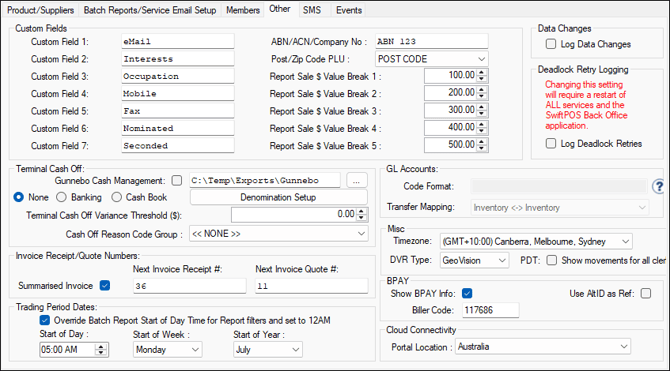Go to the Members tab
670x371 pixels.
pos(243,10)
